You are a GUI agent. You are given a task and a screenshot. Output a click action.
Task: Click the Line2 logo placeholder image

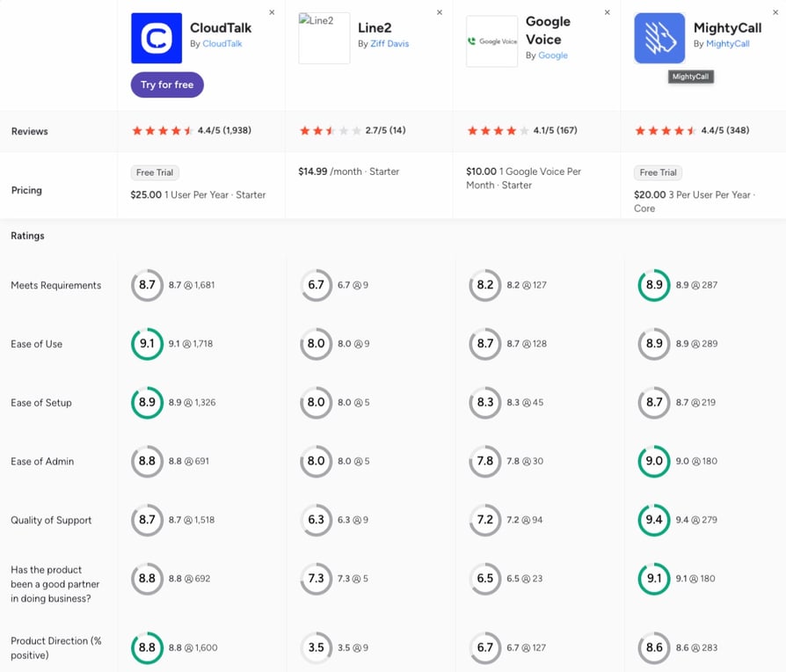click(x=324, y=38)
